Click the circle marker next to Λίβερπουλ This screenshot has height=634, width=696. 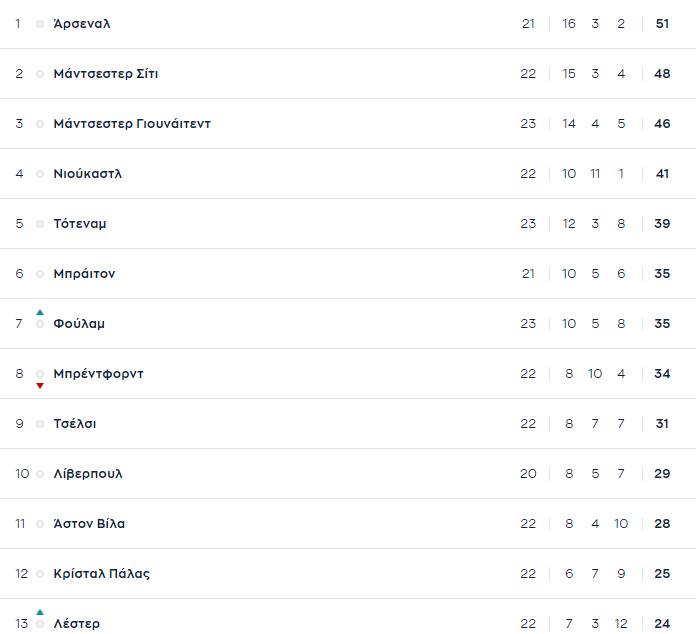click(x=40, y=474)
